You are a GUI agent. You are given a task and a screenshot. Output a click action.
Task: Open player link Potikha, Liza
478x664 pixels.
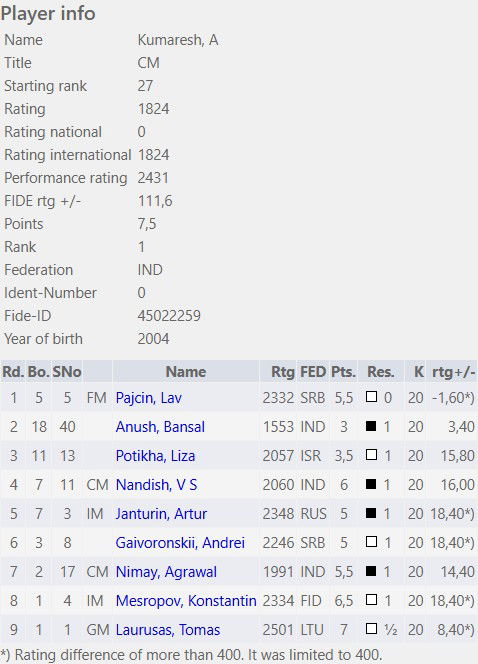155,456
